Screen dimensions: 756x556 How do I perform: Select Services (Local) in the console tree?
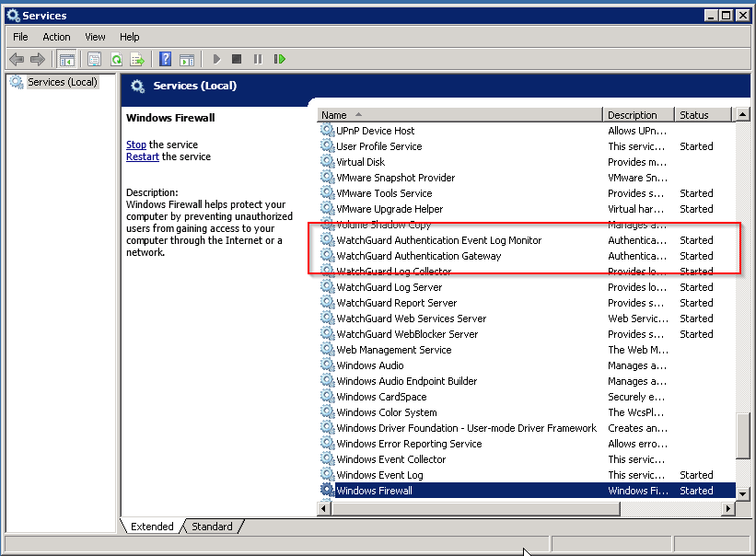coord(63,82)
